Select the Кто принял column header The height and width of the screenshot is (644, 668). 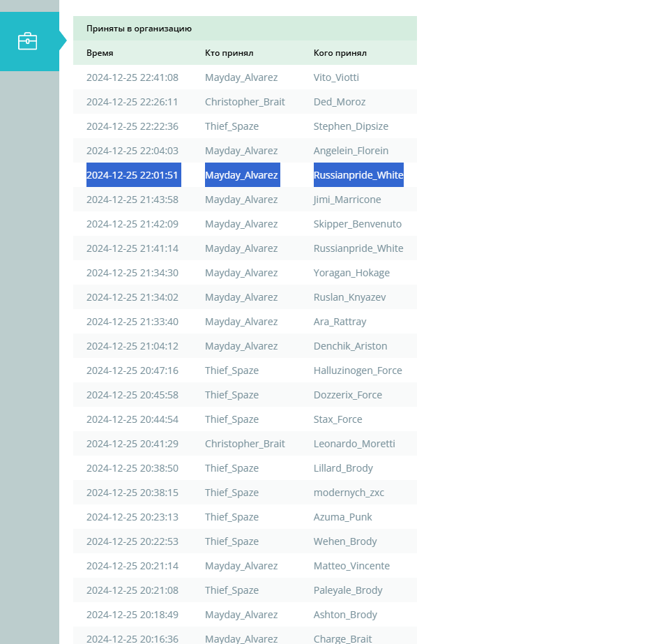click(x=229, y=53)
